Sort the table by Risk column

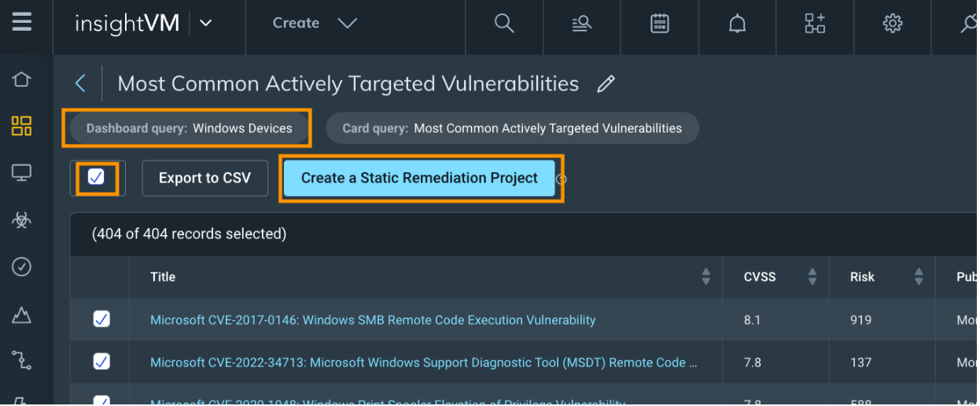(918, 277)
